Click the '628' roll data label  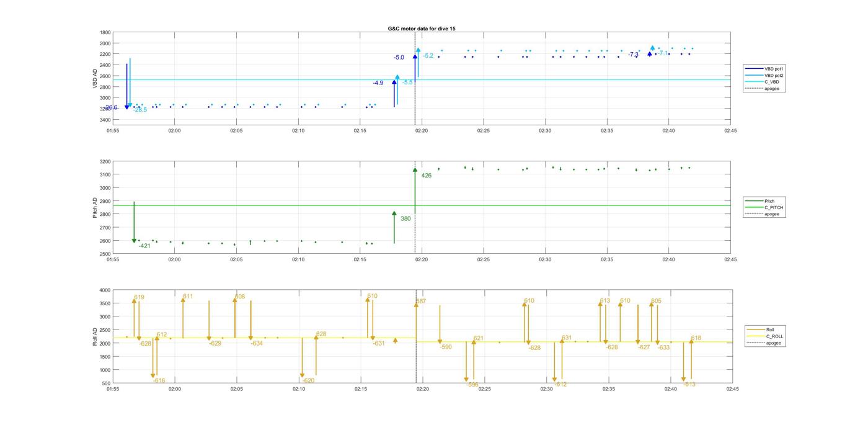(x=321, y=334)
